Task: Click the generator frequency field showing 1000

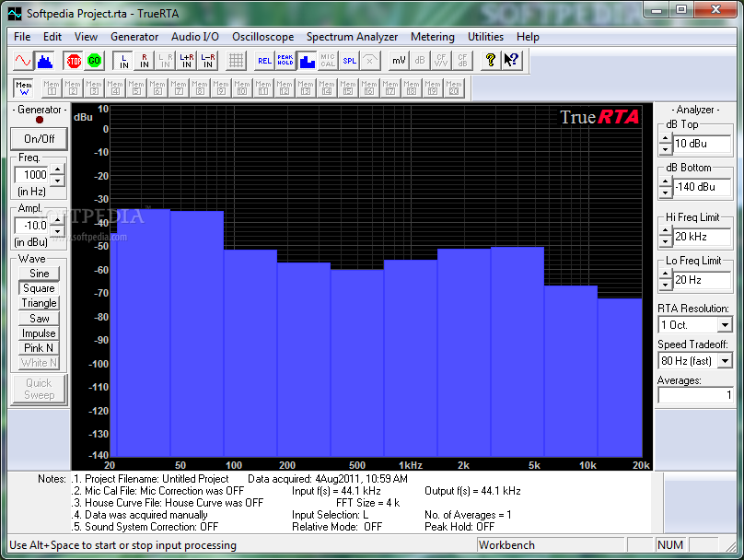Action: [33, 175]
